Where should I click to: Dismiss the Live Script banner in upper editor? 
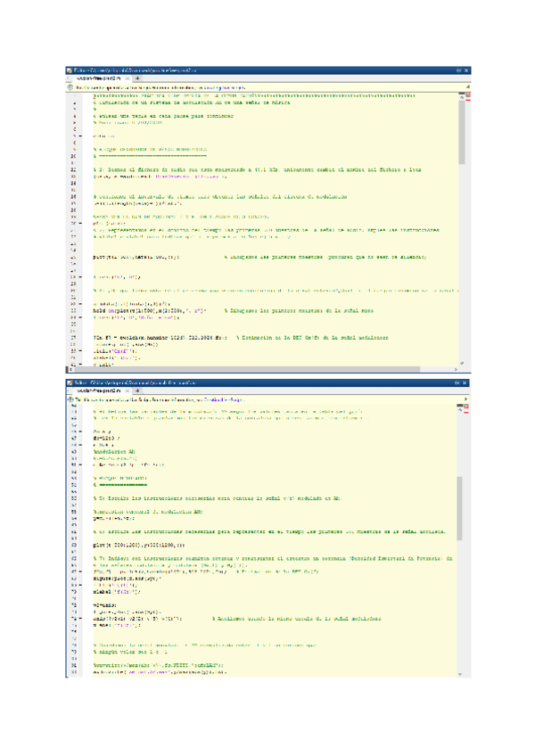click(x=466, y=88)
